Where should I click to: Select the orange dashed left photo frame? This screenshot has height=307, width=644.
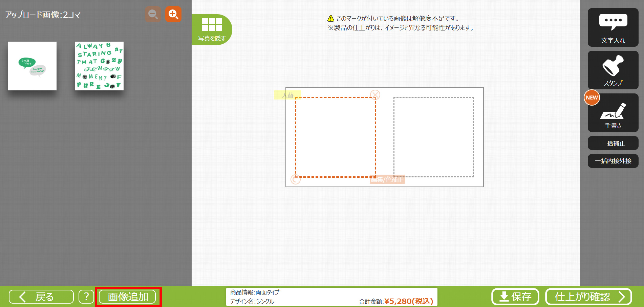336,137
